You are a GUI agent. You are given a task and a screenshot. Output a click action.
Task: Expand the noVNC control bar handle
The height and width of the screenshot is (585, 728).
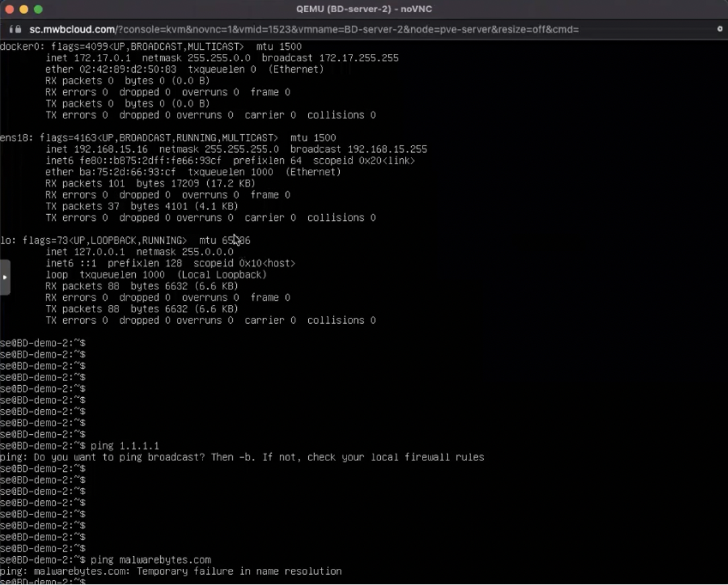pyautogui.click(x=5, y=277)
